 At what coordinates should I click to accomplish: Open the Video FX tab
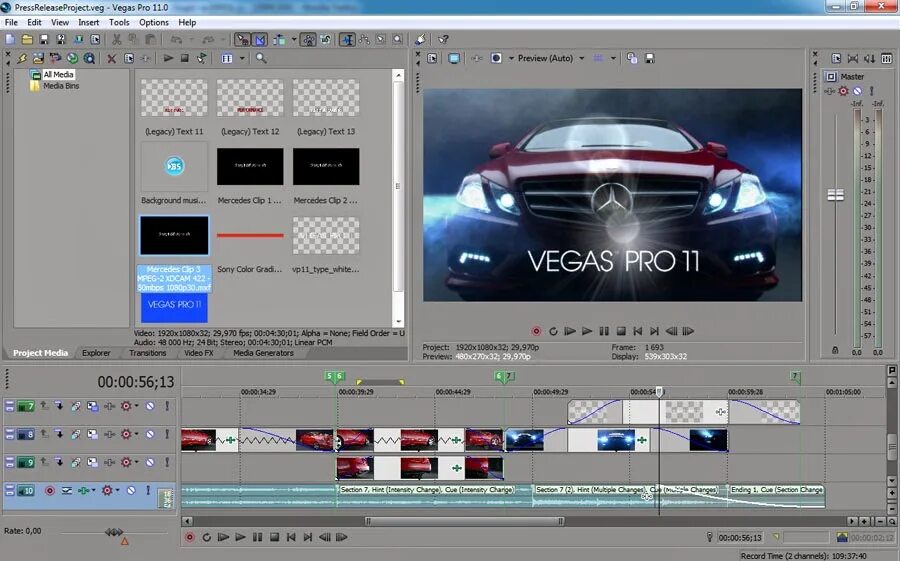tap(199, 353)
